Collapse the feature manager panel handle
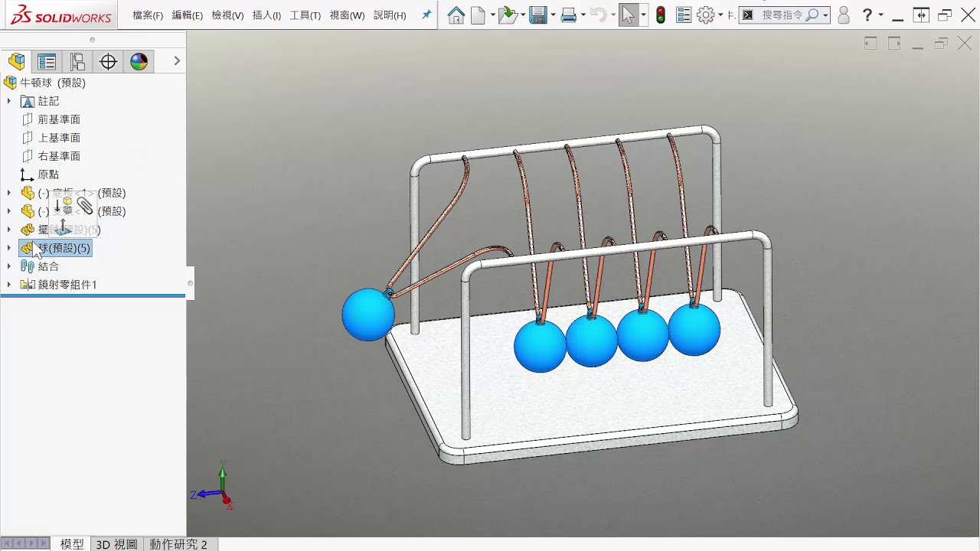 [190, 283]
